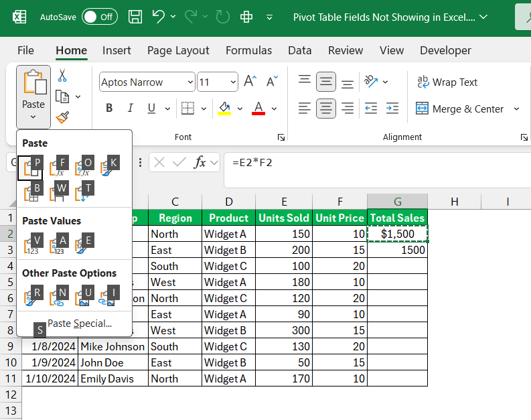Click the Touch/Mouse Mode icon in title bar

[246, 17]
